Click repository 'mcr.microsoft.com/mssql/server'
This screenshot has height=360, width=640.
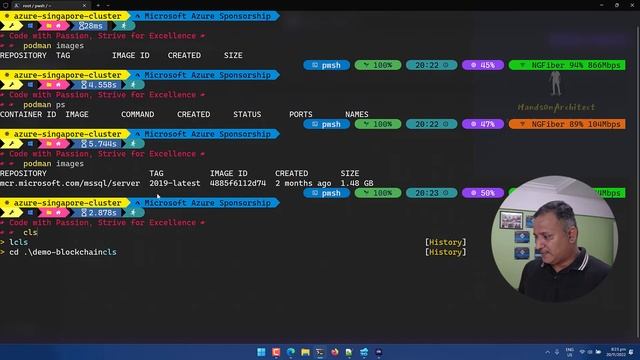[x=70, y=183]
